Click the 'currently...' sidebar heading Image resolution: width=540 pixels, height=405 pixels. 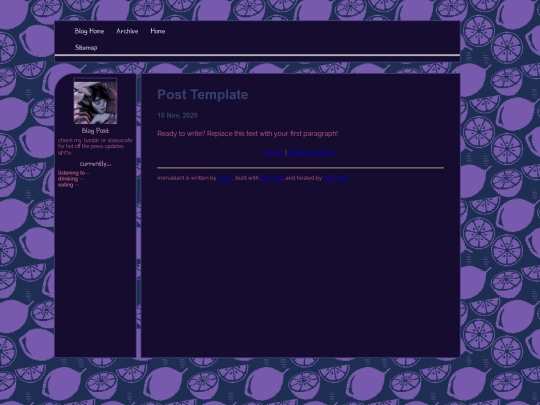pyautogui.click(x=95, y=164)
